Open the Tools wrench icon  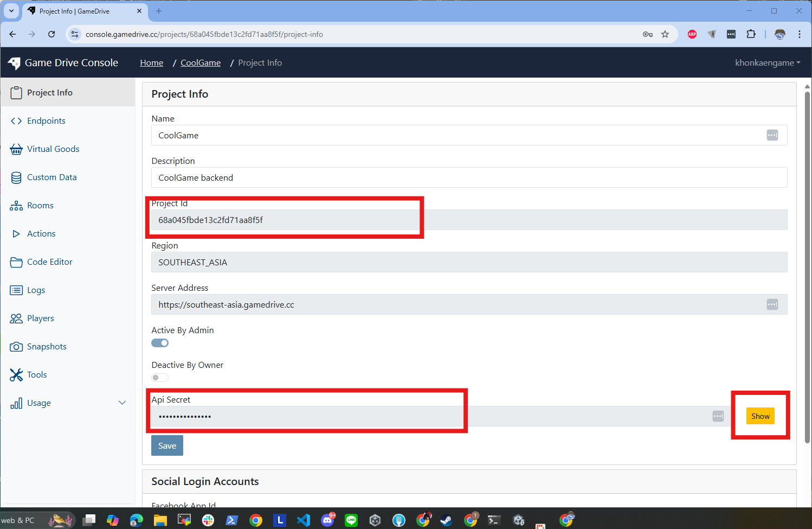(16, 375)
